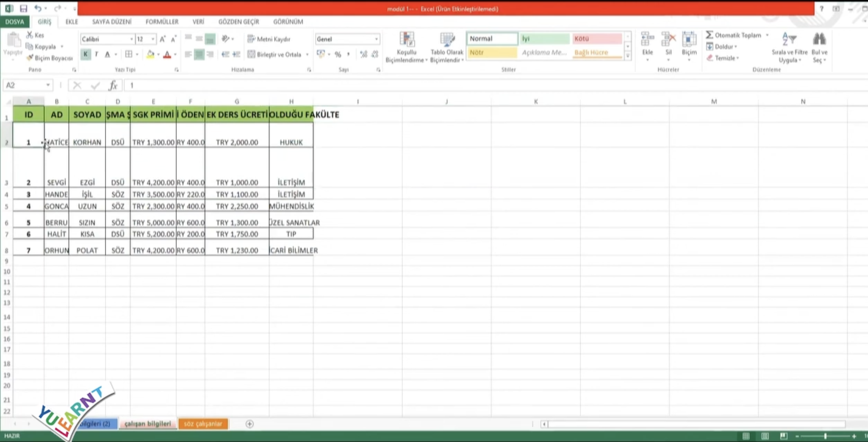Apply the Kötü cell style
This screenshot has width=868, height=442.
coord(597,38)
